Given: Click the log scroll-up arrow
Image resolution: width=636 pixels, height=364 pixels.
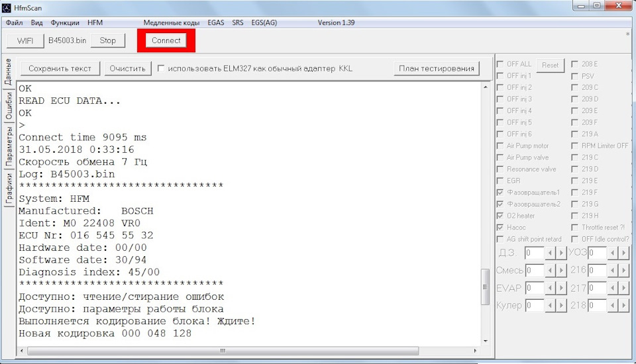Looking at the screenshot, I should tap(485, 87).
